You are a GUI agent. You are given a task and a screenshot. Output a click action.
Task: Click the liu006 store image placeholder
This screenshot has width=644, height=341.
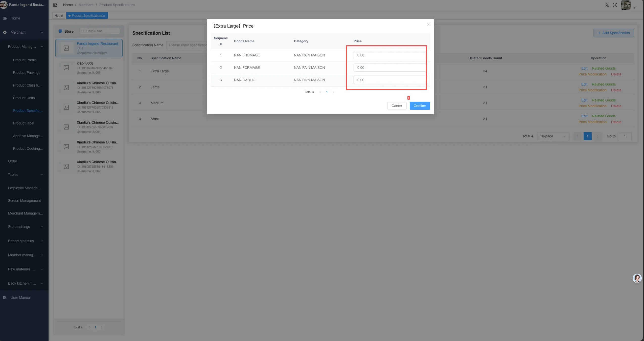[66, 88]
